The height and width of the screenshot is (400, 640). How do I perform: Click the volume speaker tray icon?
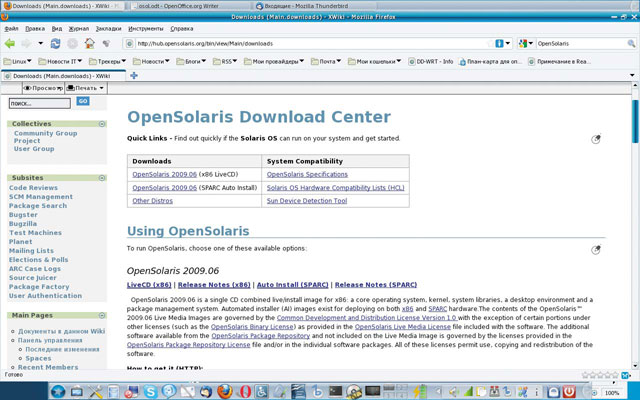tap(454, 391)
